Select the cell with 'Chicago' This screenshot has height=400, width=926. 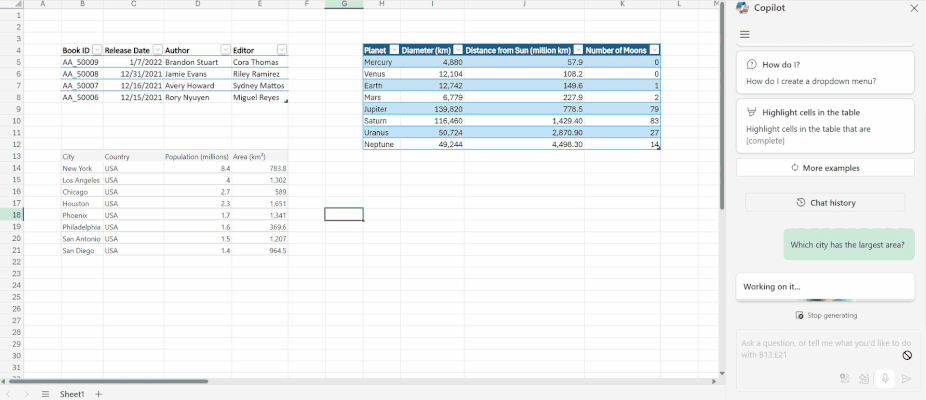[x=82, y=192]
